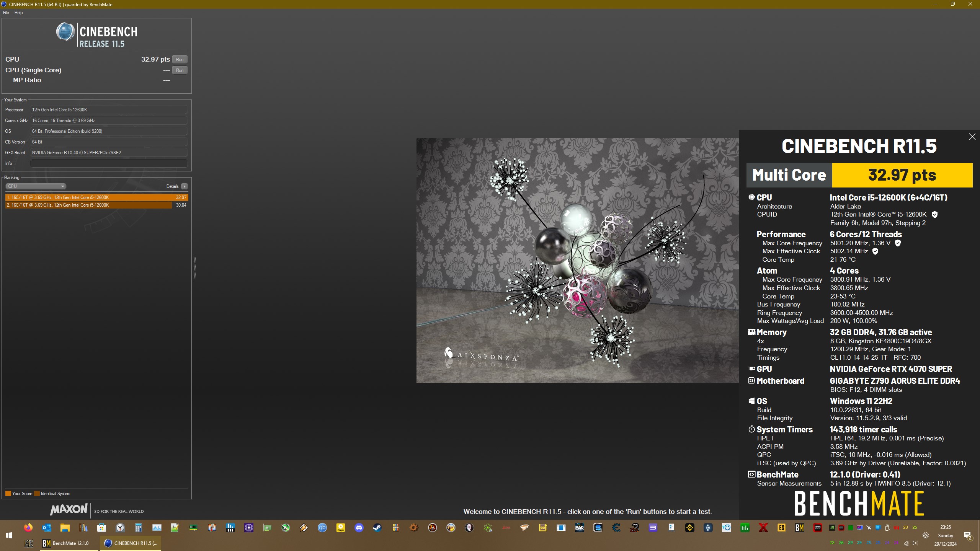
Task: Open the RAM memory-stick taskbar icon
Action: 194,528
